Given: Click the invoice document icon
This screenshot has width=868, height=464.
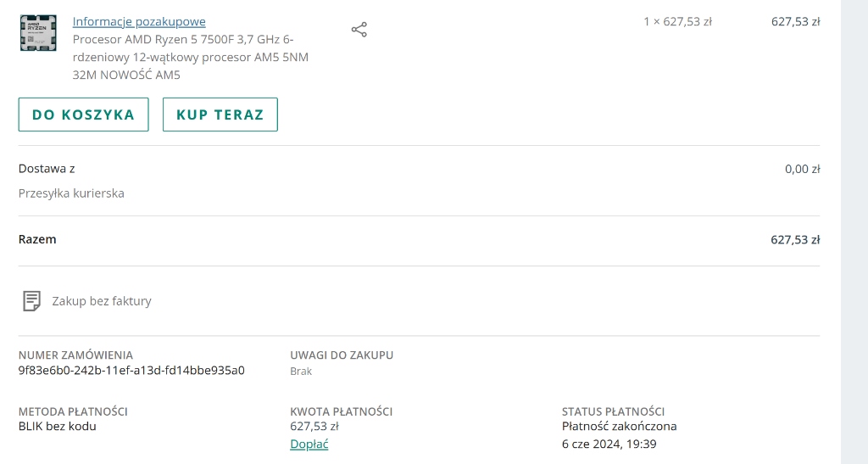Looking at the screenshot, I should click(31, 300).
